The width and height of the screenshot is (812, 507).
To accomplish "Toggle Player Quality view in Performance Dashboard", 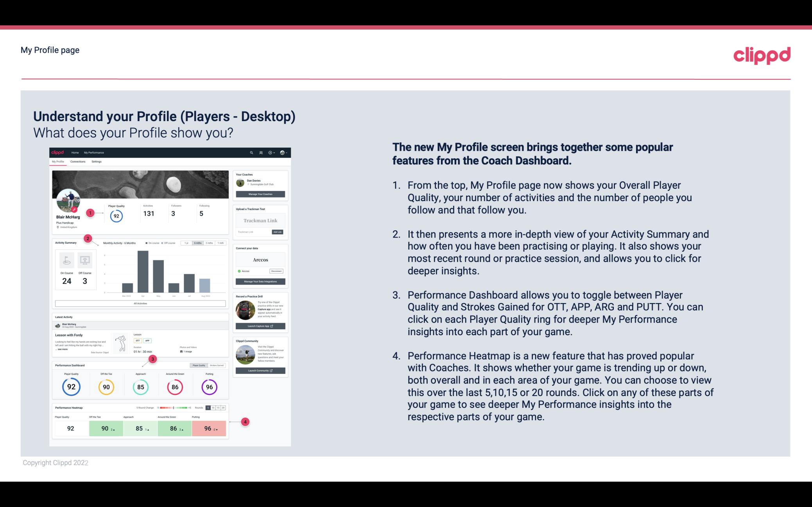I will (x=197, y=365).
